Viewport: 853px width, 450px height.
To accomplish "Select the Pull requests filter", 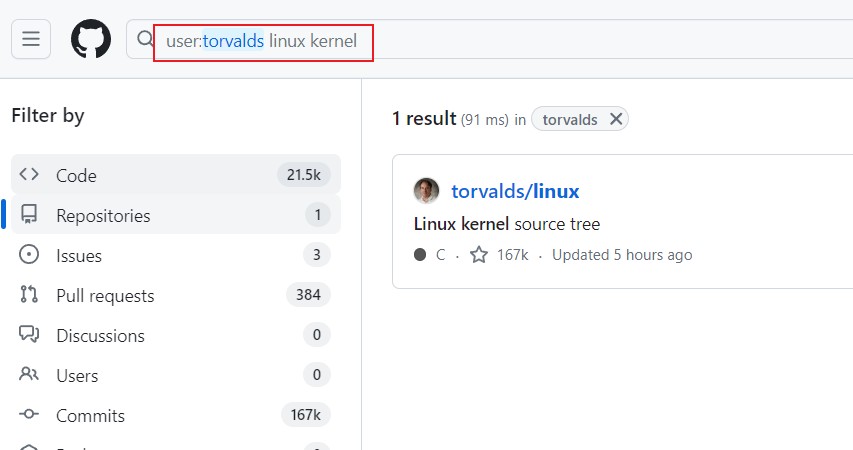I will tap(176, 295).
